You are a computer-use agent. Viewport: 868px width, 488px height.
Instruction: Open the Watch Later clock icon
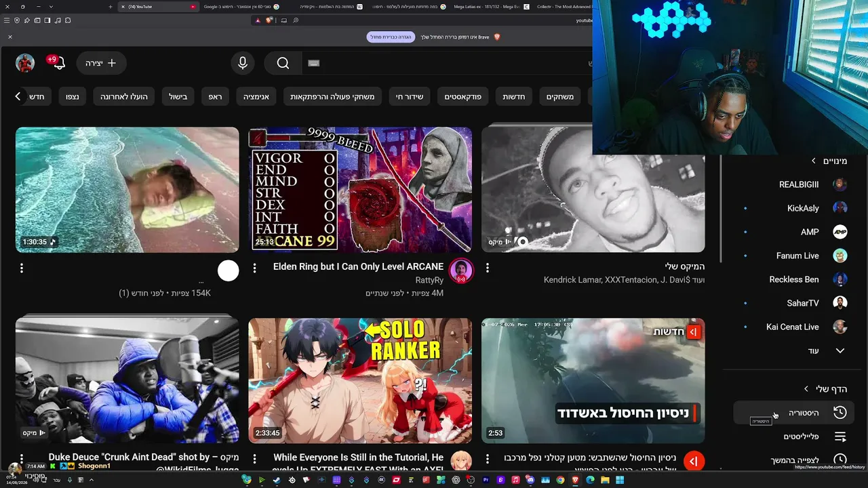[x=840, y=460]
